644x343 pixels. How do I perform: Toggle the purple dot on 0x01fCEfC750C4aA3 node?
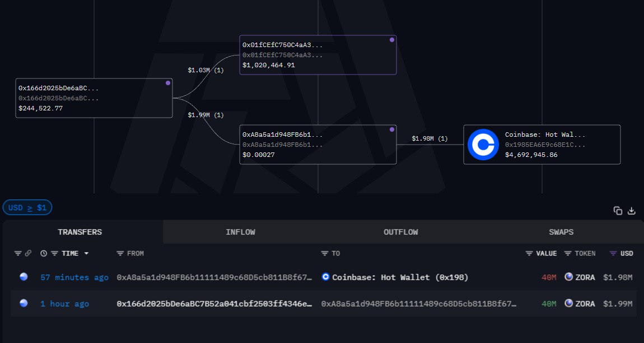(x=392, y=40)
